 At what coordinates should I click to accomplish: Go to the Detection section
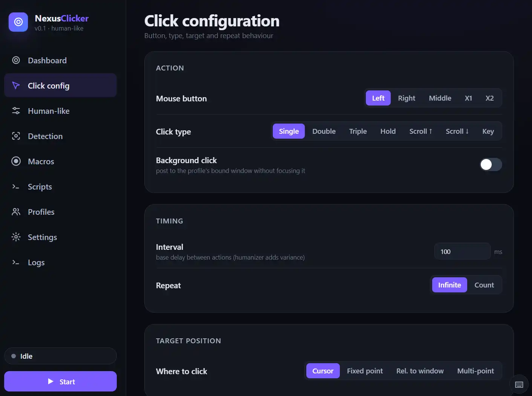60,136
